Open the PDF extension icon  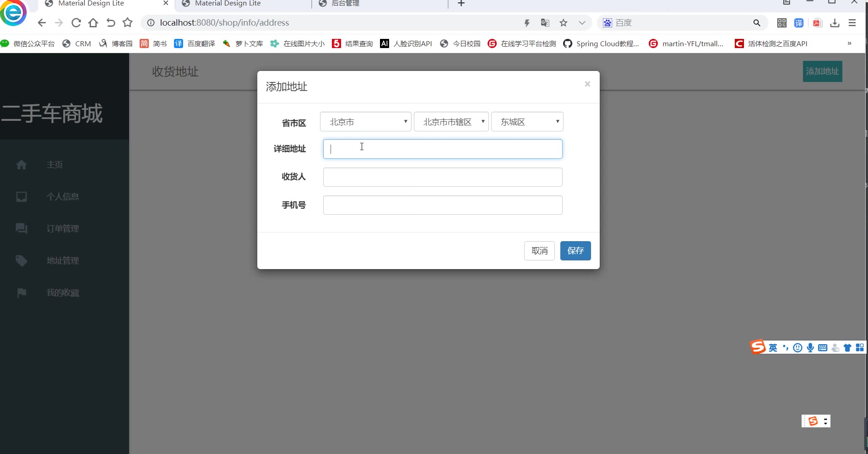pyautogui.click(x=817, y=23)
